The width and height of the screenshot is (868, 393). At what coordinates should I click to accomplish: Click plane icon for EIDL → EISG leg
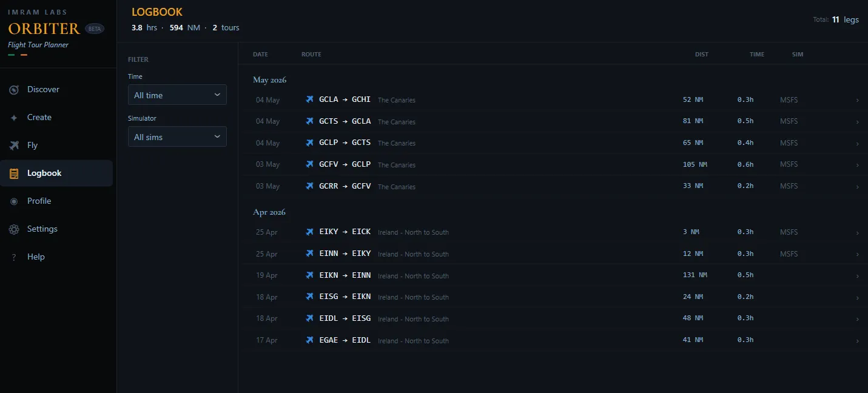pyautogui.click(x=310, y=318)
